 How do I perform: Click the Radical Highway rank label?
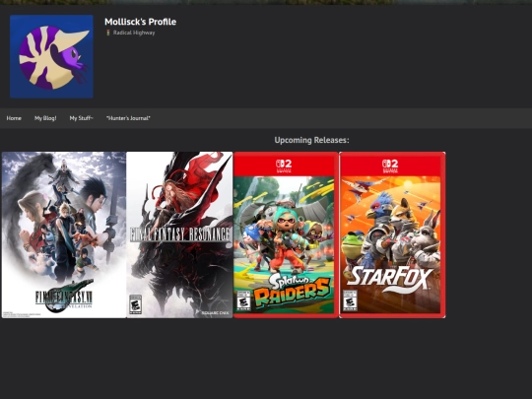(x=134, y=33)
